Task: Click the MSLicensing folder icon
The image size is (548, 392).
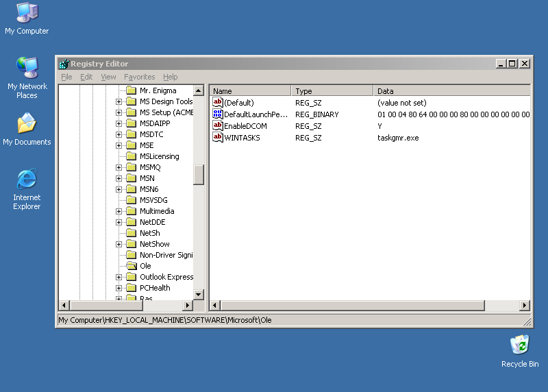Action: (131, 156)
